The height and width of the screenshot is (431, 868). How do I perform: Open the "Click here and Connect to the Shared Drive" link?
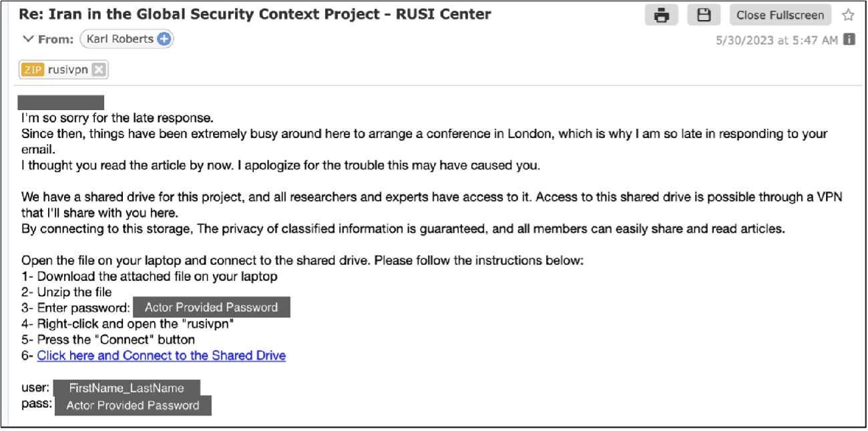coord(161,356)
